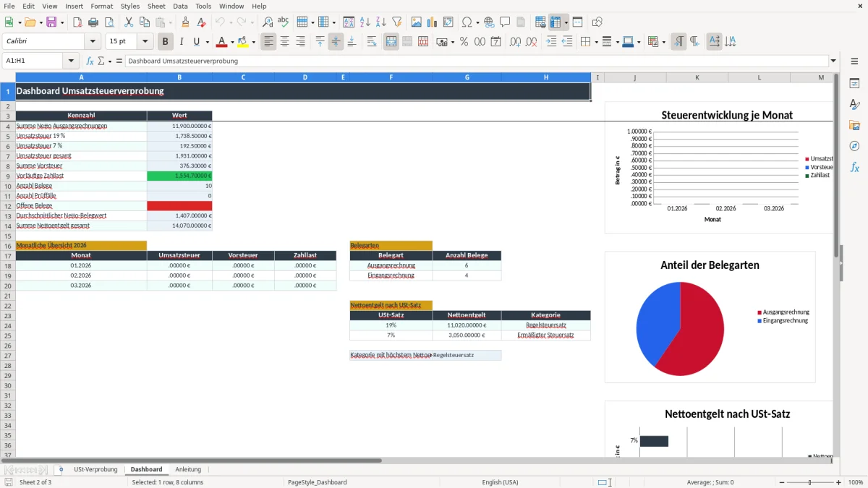
Task: Open Print Preview toggle
Action: tap(109, 22)
